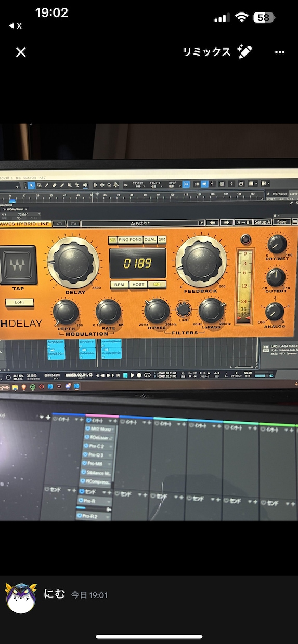This screenshot has width=298, height=644.
Task: Close the image viewer with the X
Action: pyautogui.click(x=21, y=52)
